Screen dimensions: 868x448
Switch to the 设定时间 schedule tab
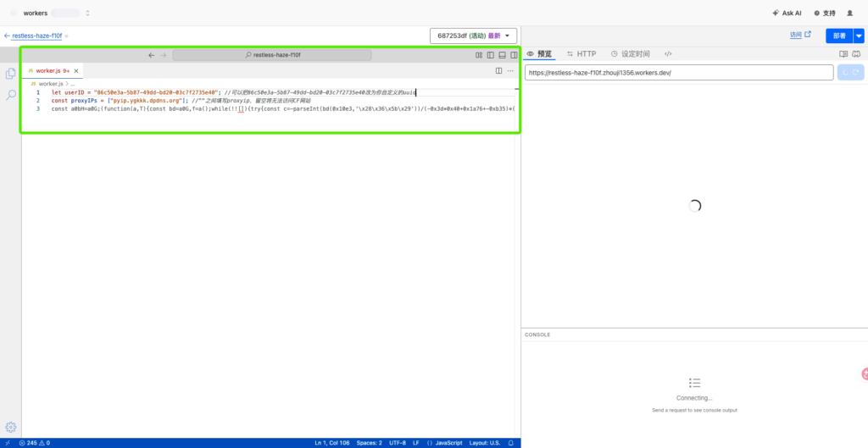click(x=631, y=54)
